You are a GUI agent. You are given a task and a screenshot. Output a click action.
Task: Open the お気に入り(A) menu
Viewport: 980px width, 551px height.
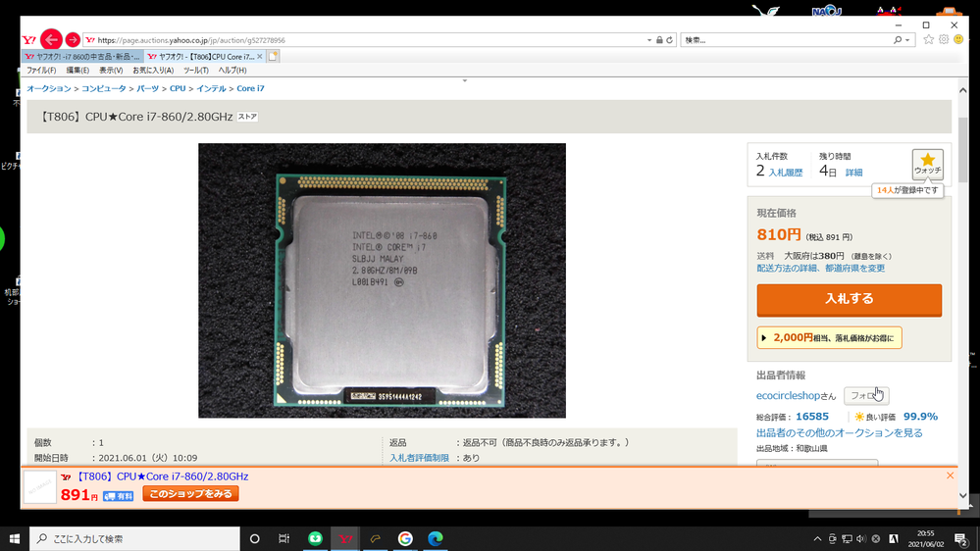[x=153, y=70]
